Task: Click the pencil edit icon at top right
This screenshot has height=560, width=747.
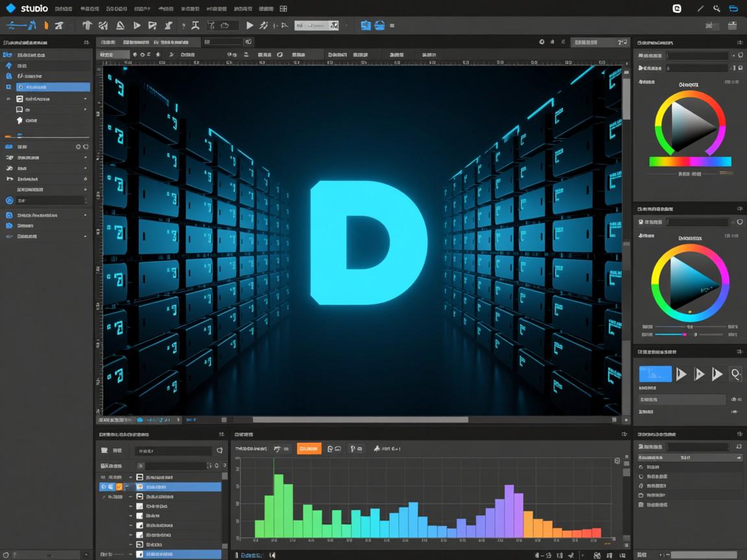Action: click(700, 8)
